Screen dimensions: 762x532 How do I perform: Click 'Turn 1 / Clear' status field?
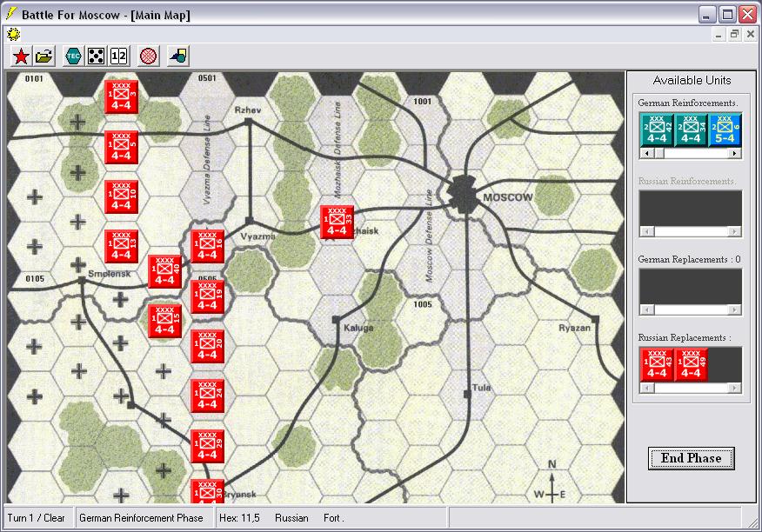coord(38,518)
